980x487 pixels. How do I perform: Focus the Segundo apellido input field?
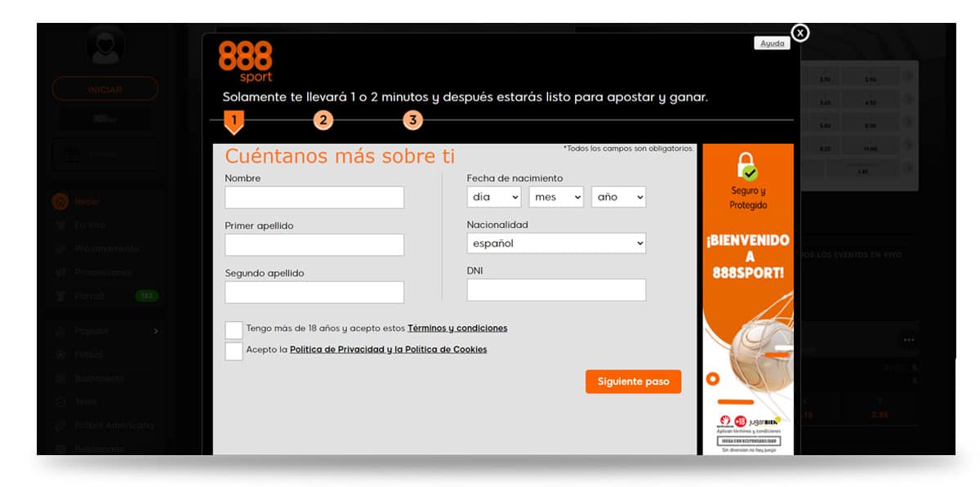coord(314,292)
